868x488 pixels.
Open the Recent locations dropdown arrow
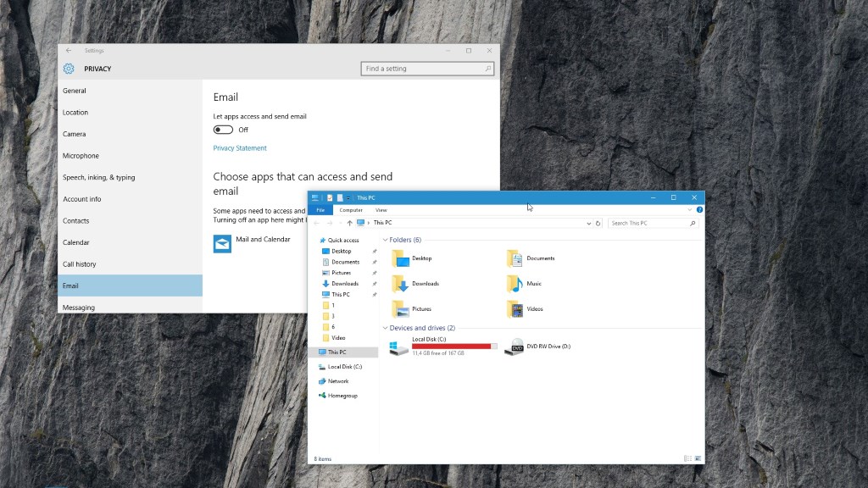(340, 223)
